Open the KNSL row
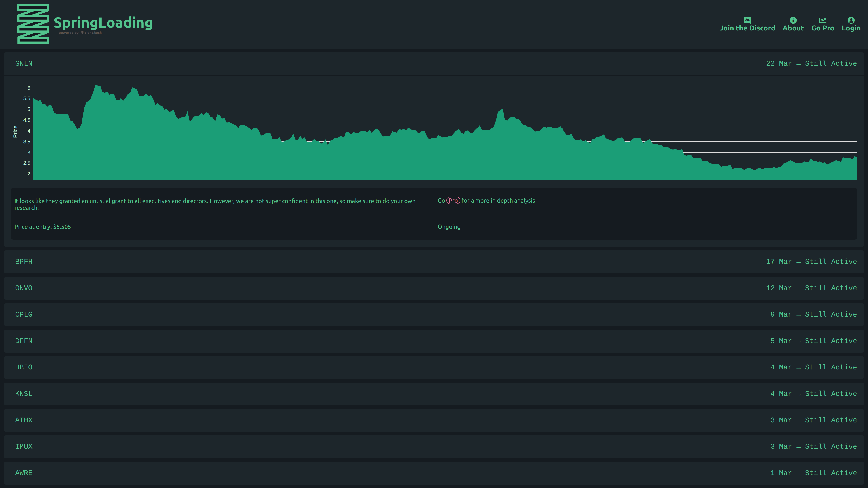This screenshot has height=488, width=868. tap(434, 394)
